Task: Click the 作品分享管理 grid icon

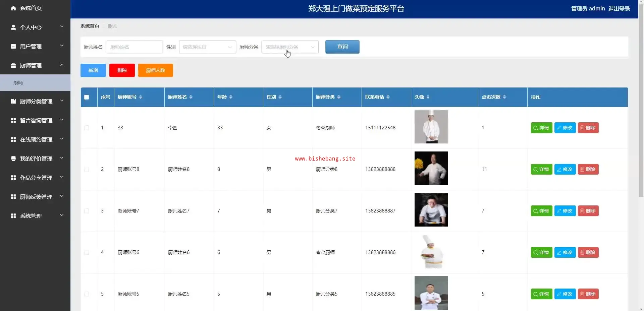Action: point(13,178)
